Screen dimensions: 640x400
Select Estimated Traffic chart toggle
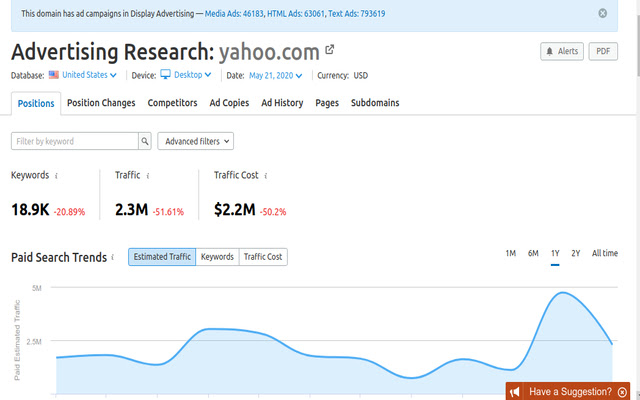[162, 257]
